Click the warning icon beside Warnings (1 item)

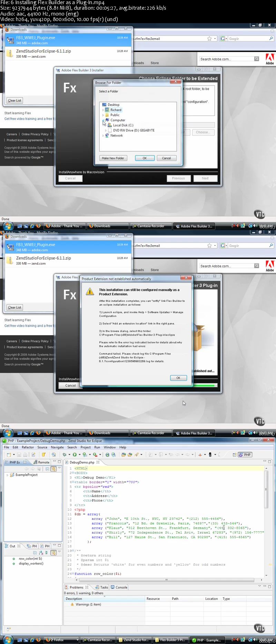(72, 604)
